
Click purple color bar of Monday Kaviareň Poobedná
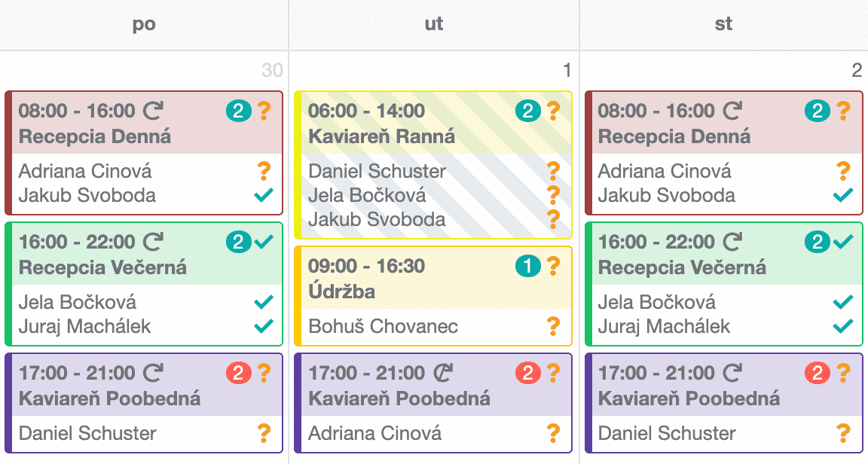coord(8,403)
